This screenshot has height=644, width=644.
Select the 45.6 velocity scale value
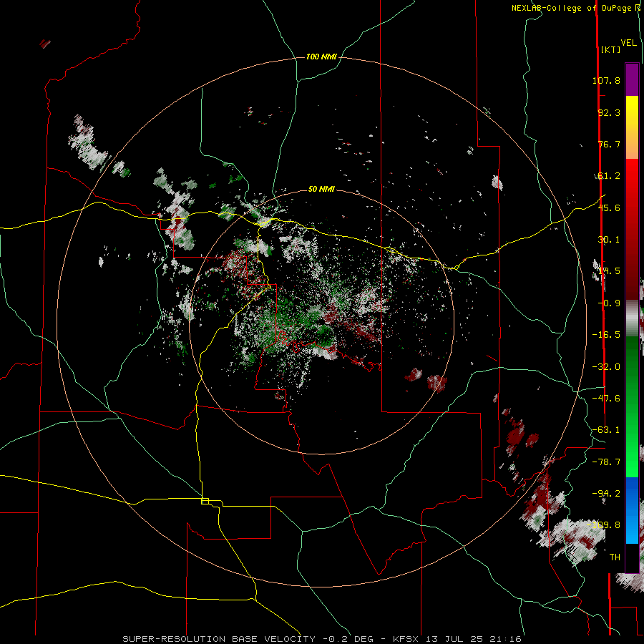tap(609, 208)
